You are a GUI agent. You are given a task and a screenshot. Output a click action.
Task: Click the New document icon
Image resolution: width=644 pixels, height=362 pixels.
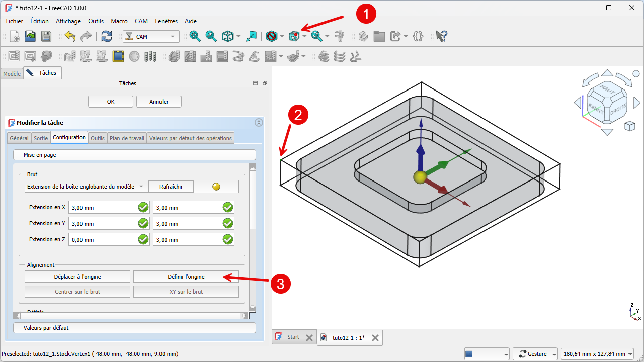tap(15, 36)
